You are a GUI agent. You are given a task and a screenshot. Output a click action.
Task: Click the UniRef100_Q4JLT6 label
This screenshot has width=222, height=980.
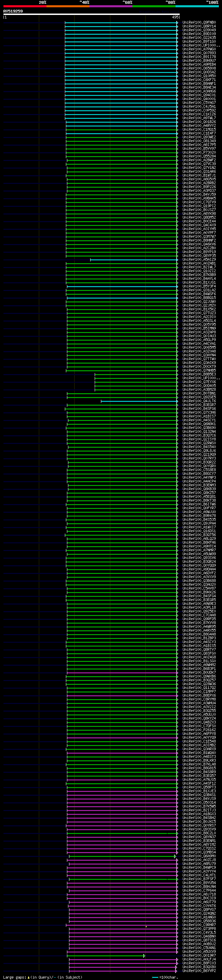(x=199, y=401)
